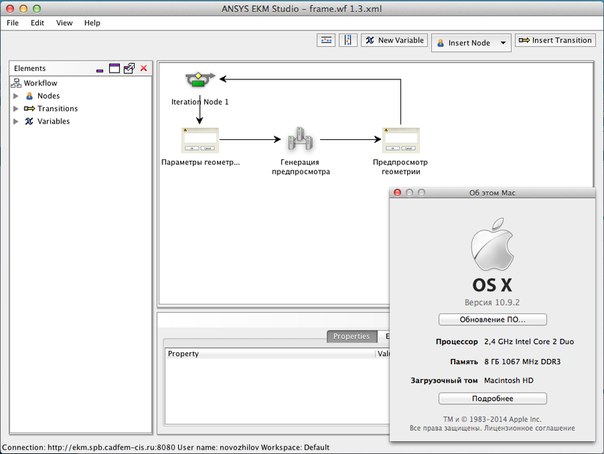The width and height of the screenshot is (604, 454).
Task: Expand the Variables tree item
Action: (16, 122)
